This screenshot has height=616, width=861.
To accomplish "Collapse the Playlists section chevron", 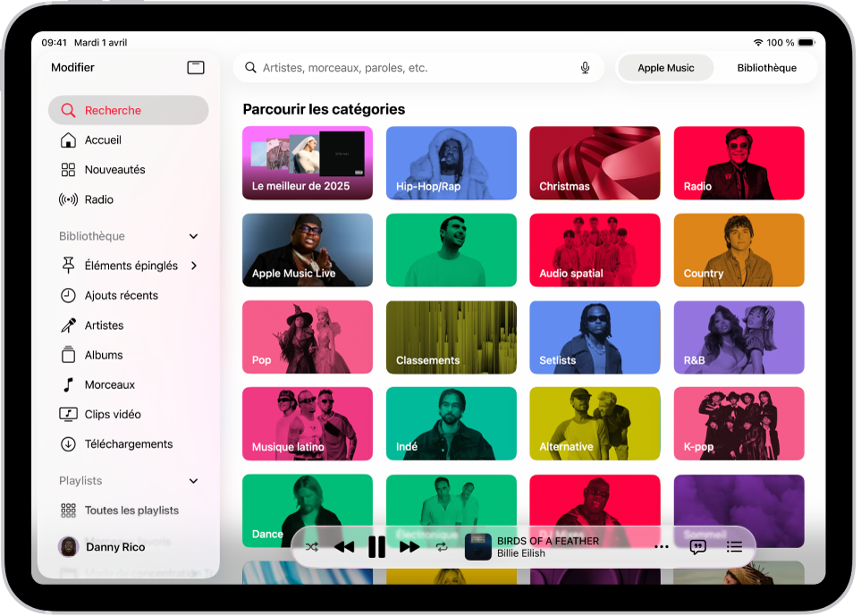I will [x=193, y=481].
